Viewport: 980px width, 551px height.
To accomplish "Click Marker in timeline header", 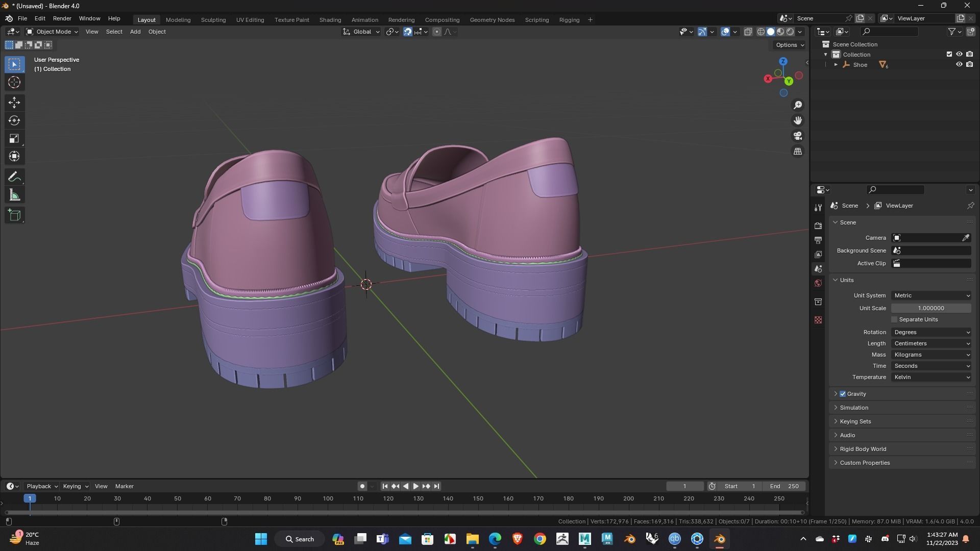I will pyautogui.click(x=124, y=486).
